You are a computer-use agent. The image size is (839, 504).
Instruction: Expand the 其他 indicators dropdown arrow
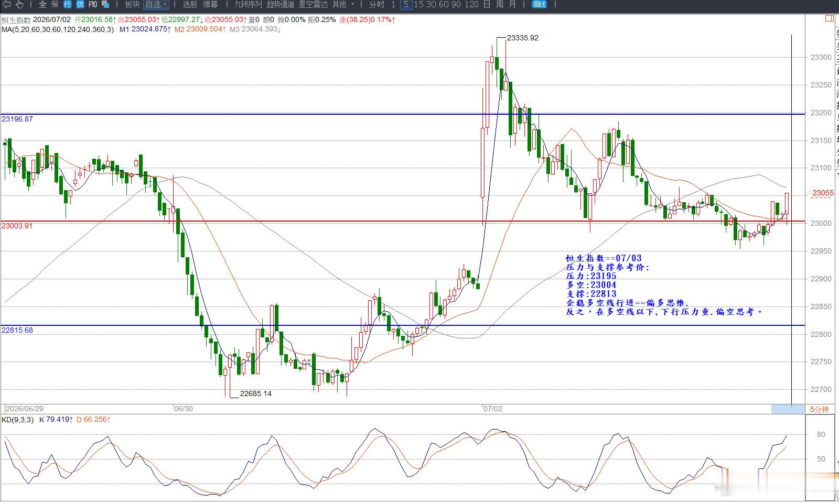pyautogui.click(x=352, y=5)
